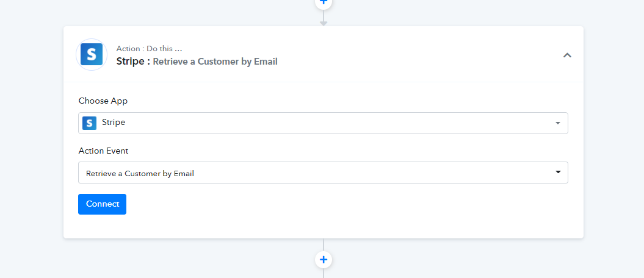644x278 pixels.
Task: Click the 'Stripe : Retrieve a Customer by Email' title
Action: [197, 62]
